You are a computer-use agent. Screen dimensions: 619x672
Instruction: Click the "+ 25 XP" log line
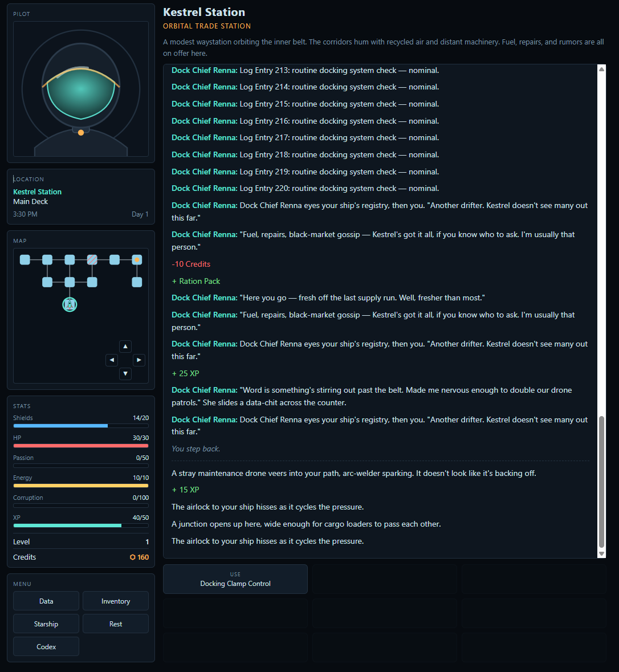(186, 373)
